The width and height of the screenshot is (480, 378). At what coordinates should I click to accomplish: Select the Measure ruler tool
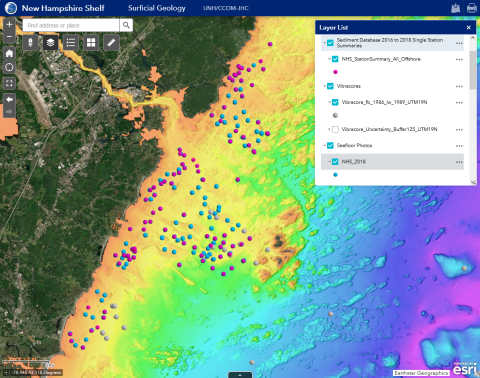coord(111,43)
